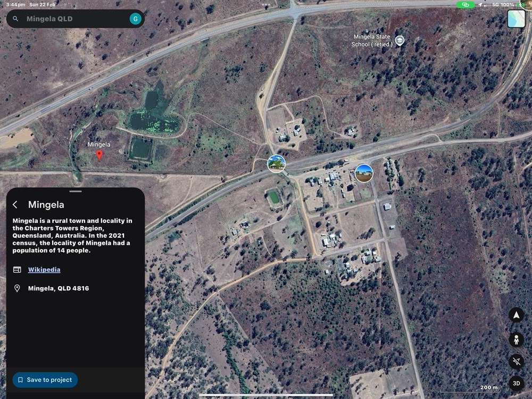The height and width of the screenshot is (399, 532).
Task: Open the map style layers button
Action: coord(516,19)
